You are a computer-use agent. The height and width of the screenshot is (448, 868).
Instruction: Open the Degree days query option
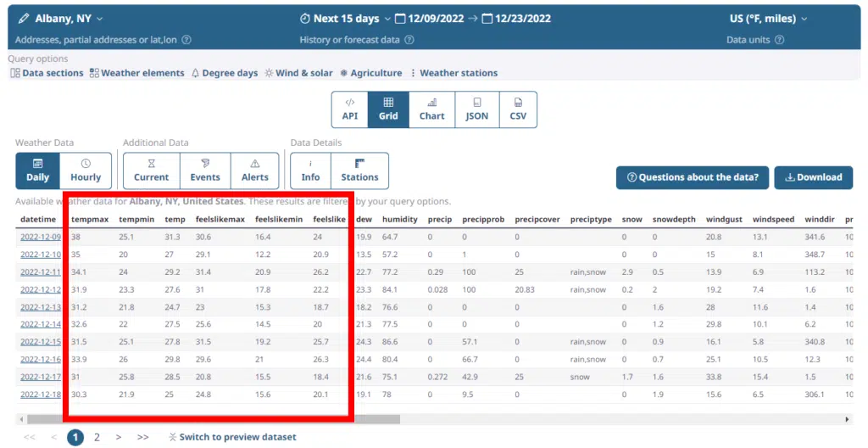point(224,73)
